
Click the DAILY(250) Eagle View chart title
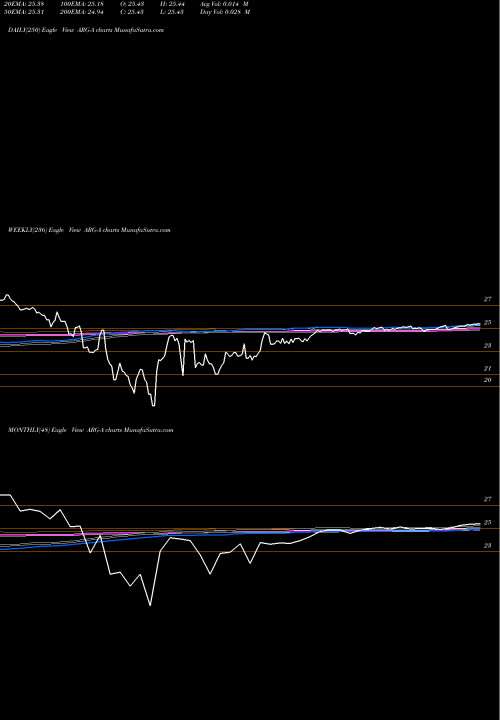pos(86,30)
